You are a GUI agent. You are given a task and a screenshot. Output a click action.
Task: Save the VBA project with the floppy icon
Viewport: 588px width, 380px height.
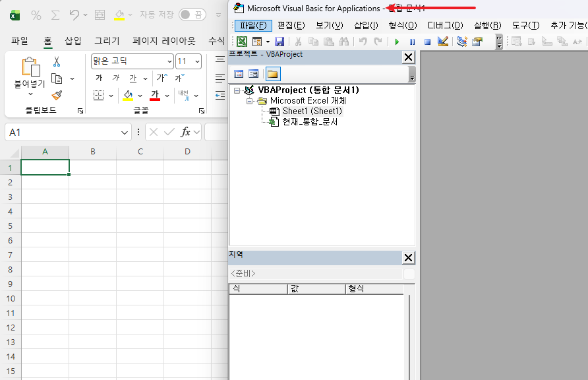[x=279, y=42]
